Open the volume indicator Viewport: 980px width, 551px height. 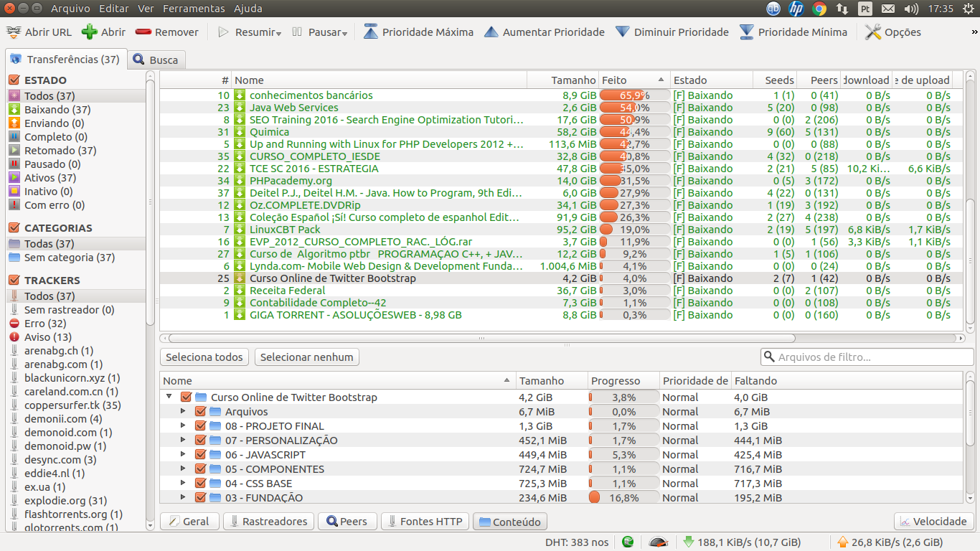[x=912, y=9]
